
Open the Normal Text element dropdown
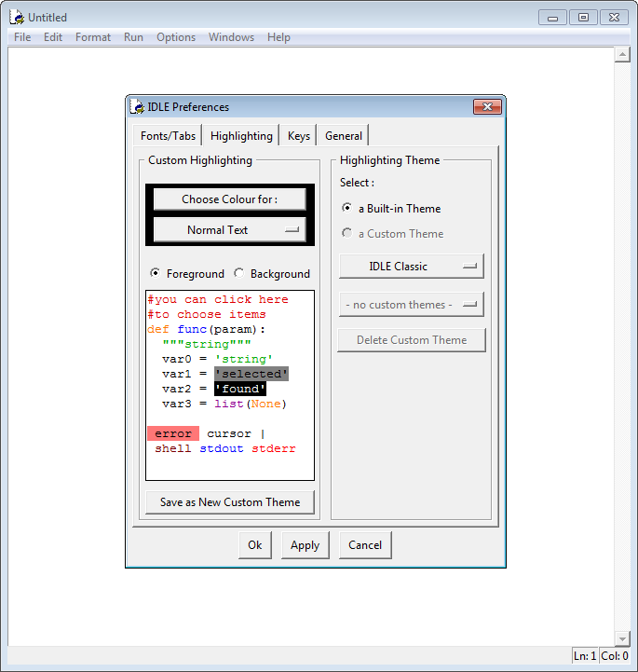click(229, 230)
